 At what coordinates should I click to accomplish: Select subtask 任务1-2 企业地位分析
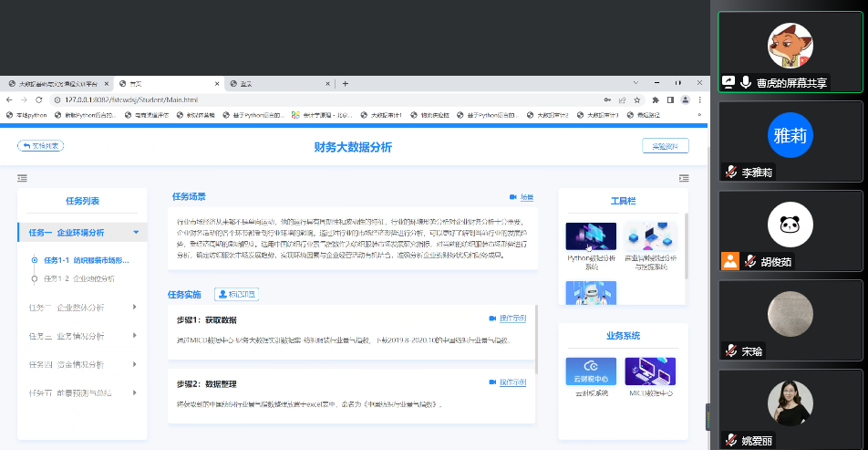point(80,278)
